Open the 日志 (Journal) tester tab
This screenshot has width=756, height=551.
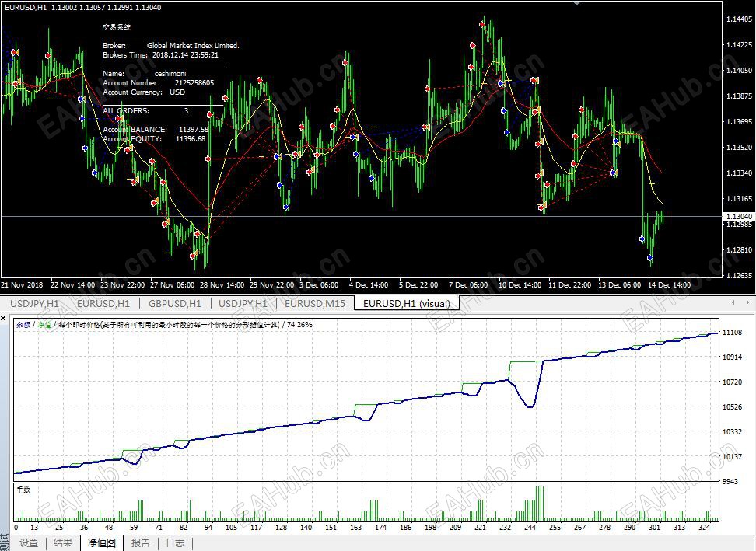pos(175,542)
